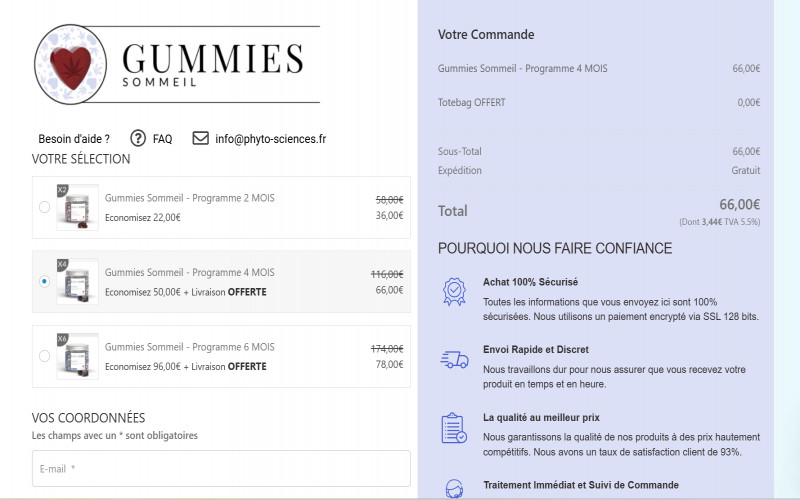
Task: Click 'Economisez 22,00€' text
Action: [x=143, y=217]
